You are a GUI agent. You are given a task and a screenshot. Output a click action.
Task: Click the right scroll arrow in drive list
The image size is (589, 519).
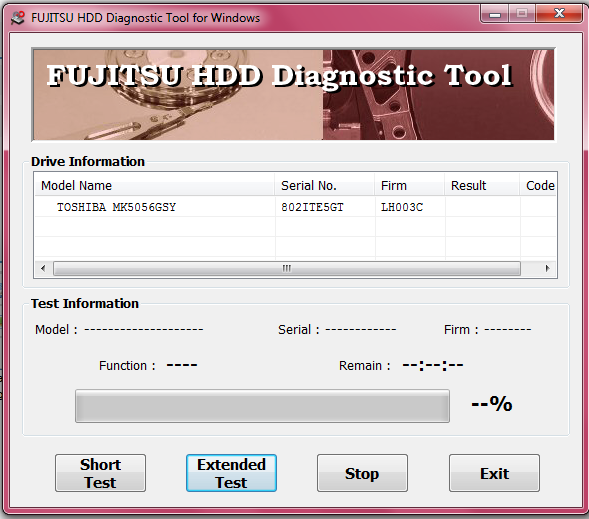[x=547, y=268]
